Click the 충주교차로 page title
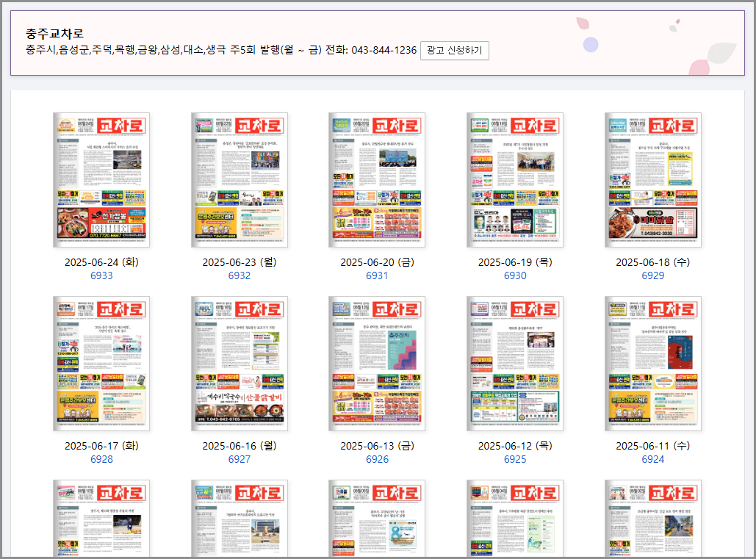756x559 pixels. tap(54, 34)
